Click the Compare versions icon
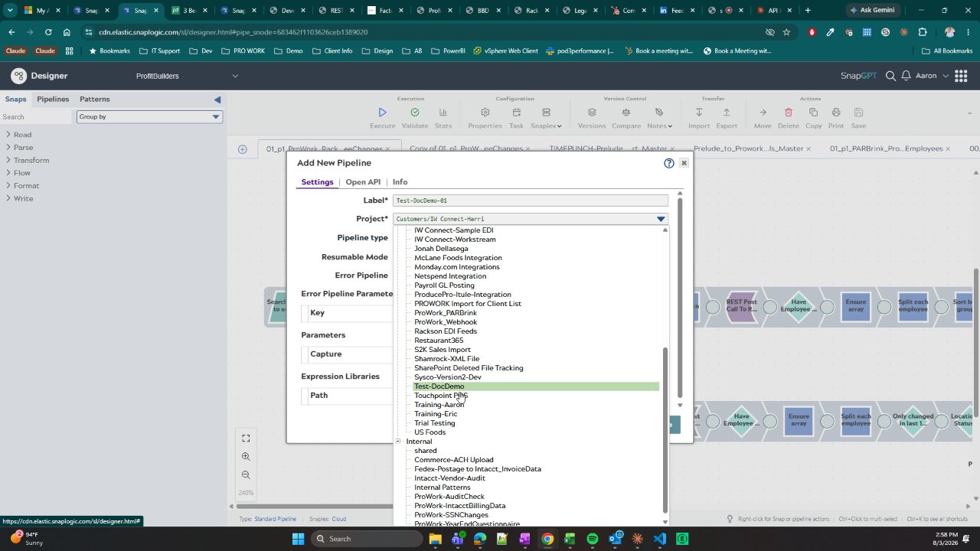Image resolution: width=980 pixels, height=551 pixels. [x=626, y=112]
